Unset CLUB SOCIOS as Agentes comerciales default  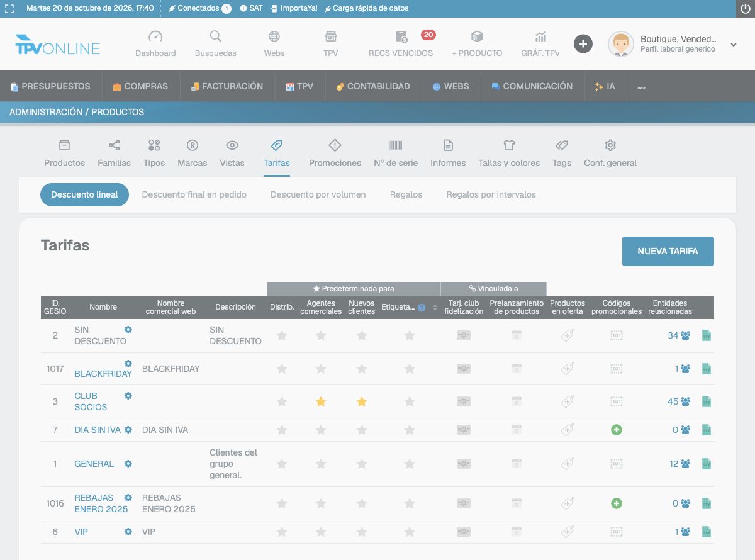tap(321, 401)
